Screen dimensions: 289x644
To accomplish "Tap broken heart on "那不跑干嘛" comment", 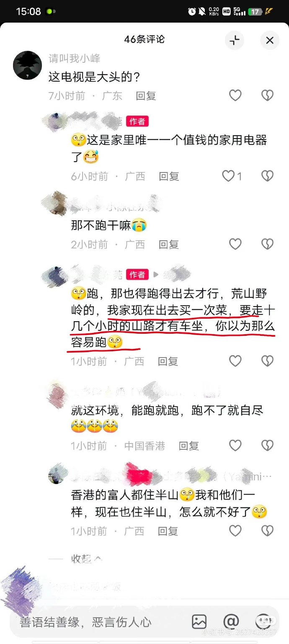I will tap(267, 244).
